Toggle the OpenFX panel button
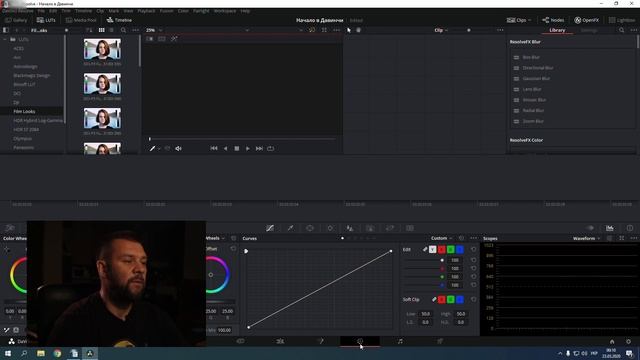This screenshot has width=640, height=360. coord(587,20)
